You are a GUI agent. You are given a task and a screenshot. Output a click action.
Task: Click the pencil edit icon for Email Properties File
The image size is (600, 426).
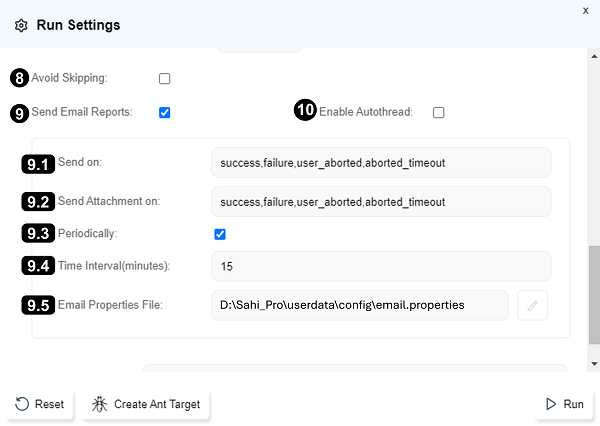[x=532, y=306]
